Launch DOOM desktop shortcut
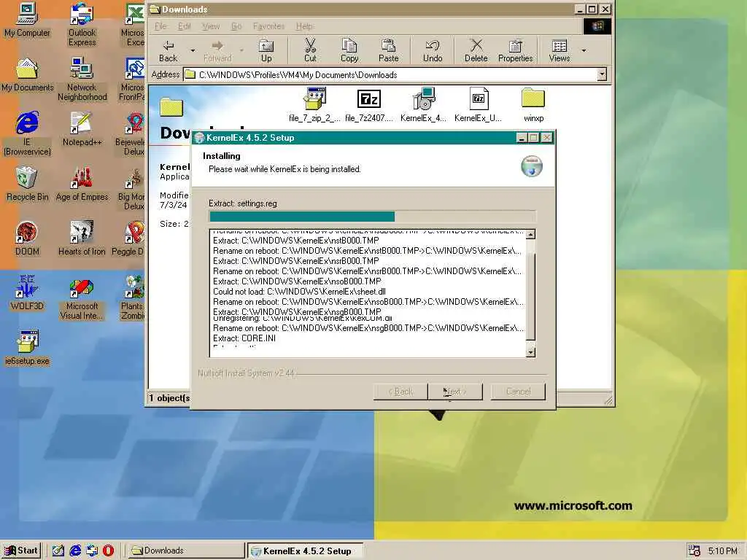The height and width of the screenshot is (560, 747). tap(27, 238)
